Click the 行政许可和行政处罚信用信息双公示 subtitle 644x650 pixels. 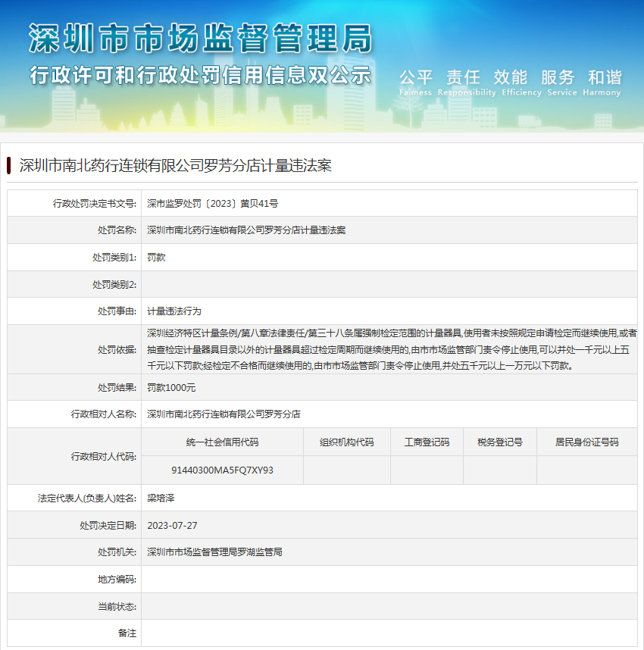click(200, 76)
